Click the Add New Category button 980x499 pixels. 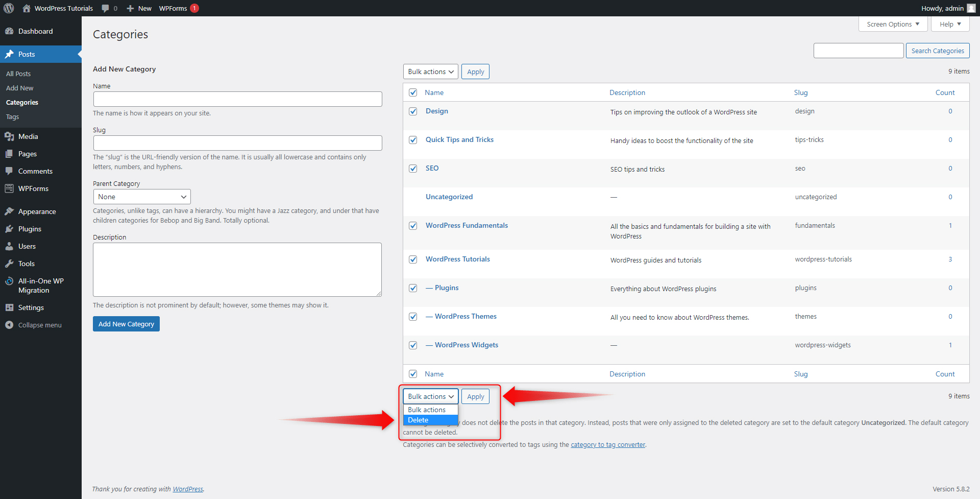[x=126, y=324]
